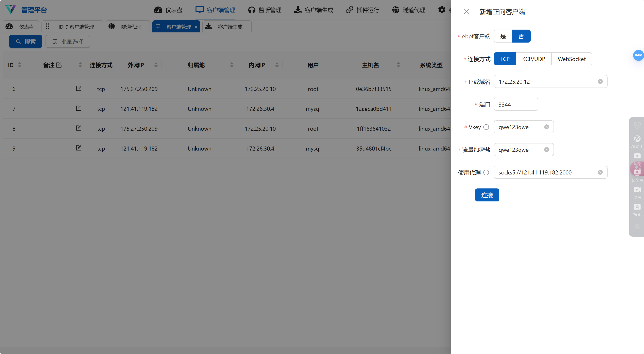
Task: Click the 批量选择 button
Action: (x=68, y=42)
